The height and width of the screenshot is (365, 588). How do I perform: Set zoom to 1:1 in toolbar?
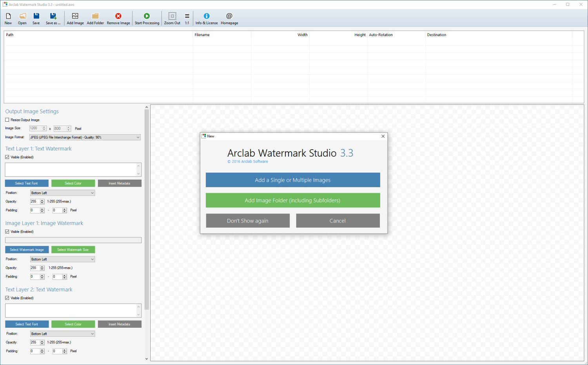click(x=187, y=18)
